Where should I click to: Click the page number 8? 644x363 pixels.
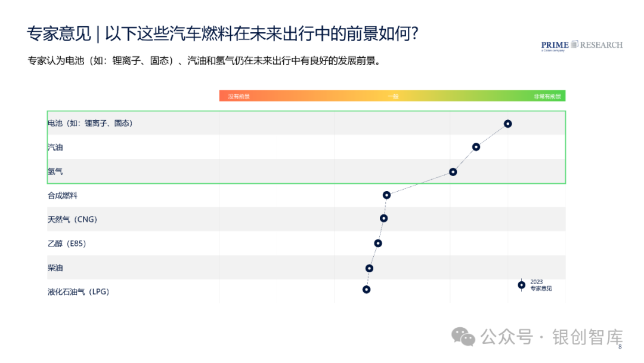tap(620, 347)
